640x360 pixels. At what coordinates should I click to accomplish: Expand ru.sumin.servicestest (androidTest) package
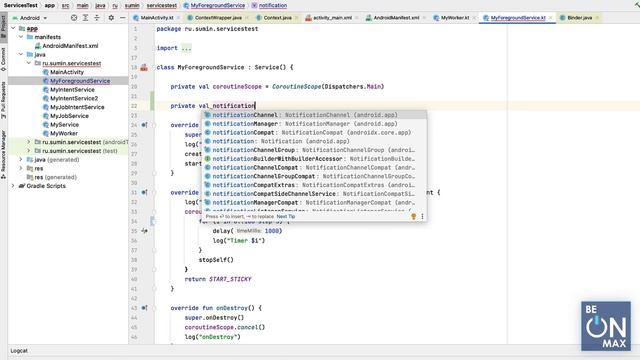pyautogui.click(x=29, y=142)
